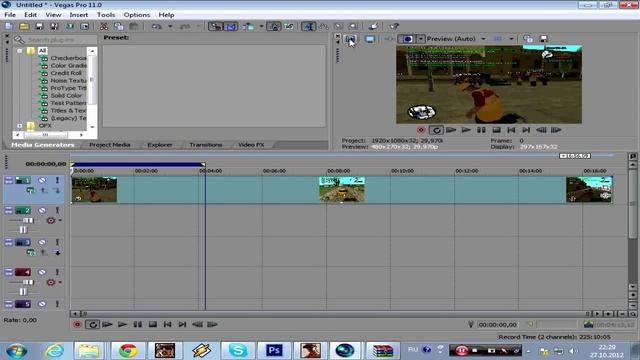The width and height of the screenshot is (640, 360).
Task: Solo track 1
Action: point(57,180)
